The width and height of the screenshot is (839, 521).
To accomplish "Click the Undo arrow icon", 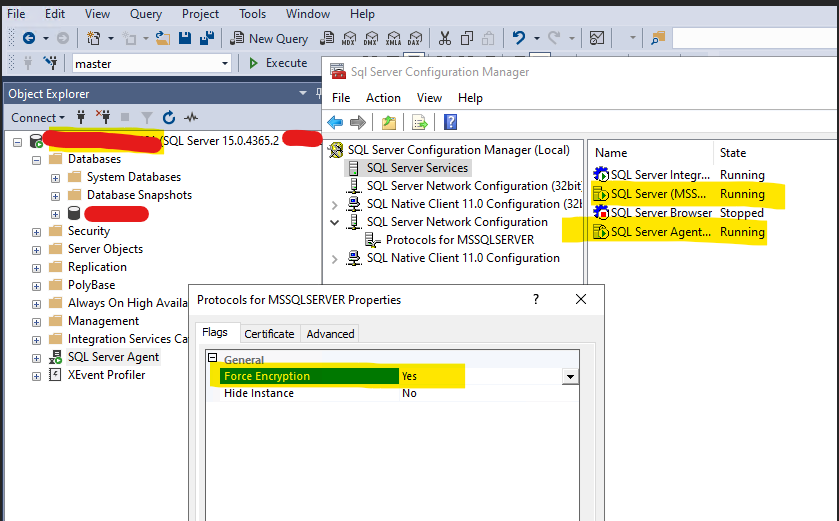I will [x=518, y=38].
